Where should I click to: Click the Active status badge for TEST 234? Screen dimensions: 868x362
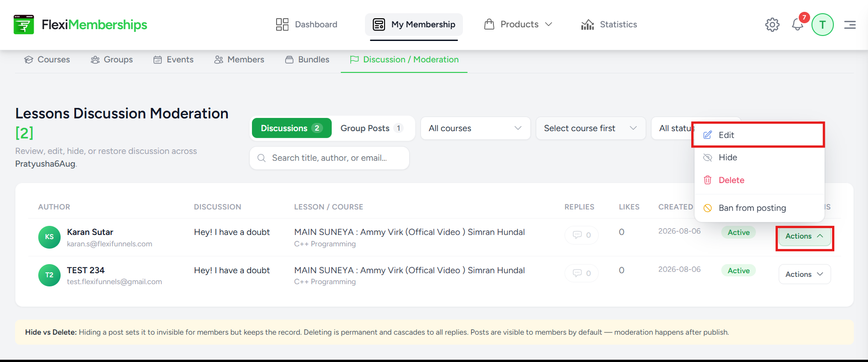pyautogui.click(x=739, y=270)
